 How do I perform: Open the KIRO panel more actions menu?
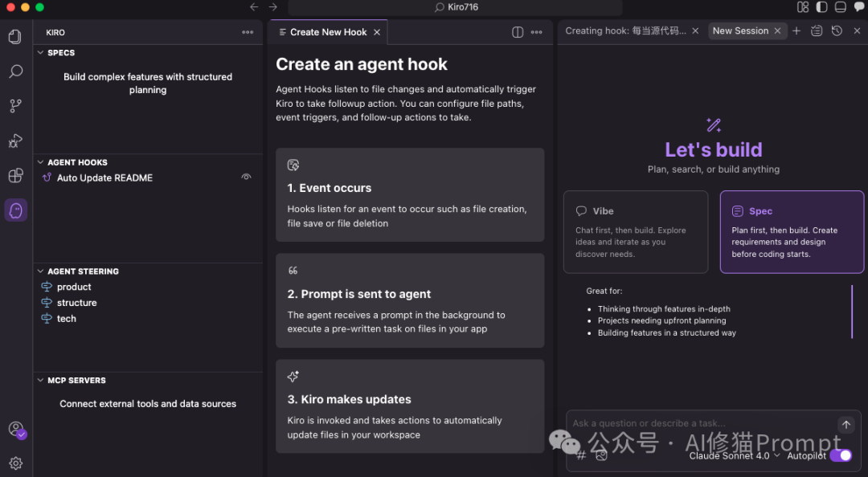[248, 33]
